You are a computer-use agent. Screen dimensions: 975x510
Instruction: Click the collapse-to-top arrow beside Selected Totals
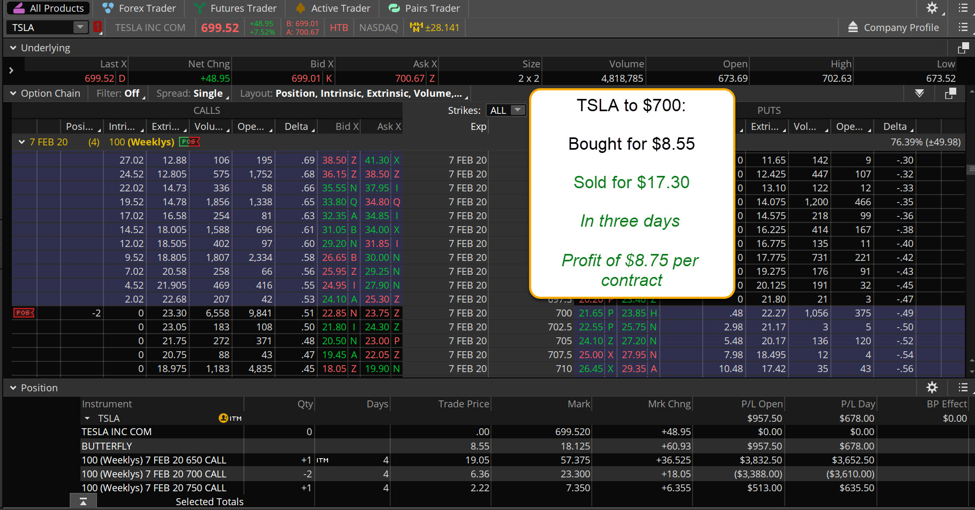[x=83, y=501]
